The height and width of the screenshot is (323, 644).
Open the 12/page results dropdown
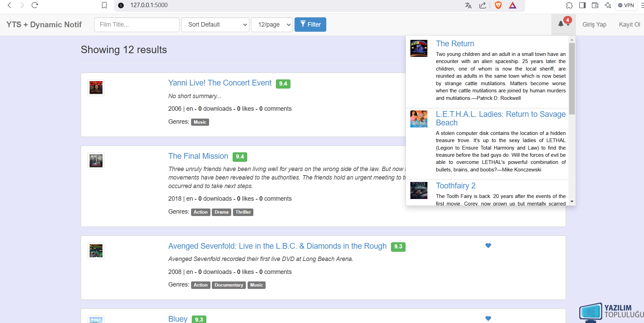click(x=272, y=25)
